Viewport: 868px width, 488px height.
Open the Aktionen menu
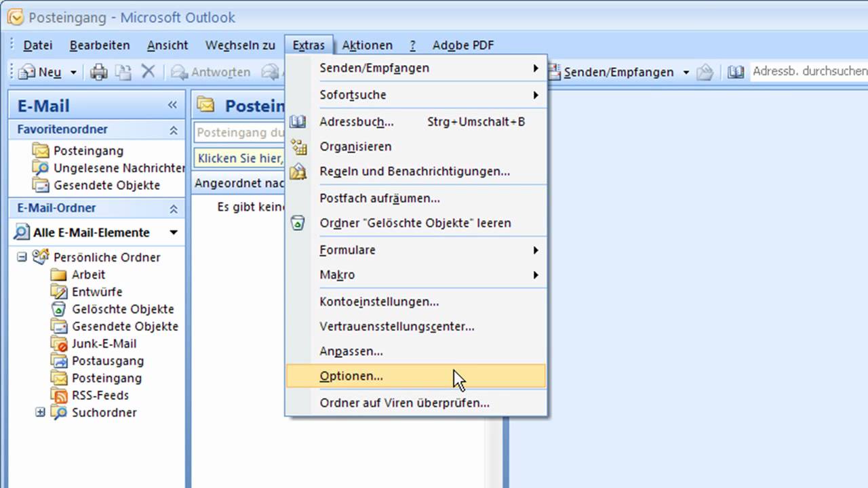click(x=367, y=45)
